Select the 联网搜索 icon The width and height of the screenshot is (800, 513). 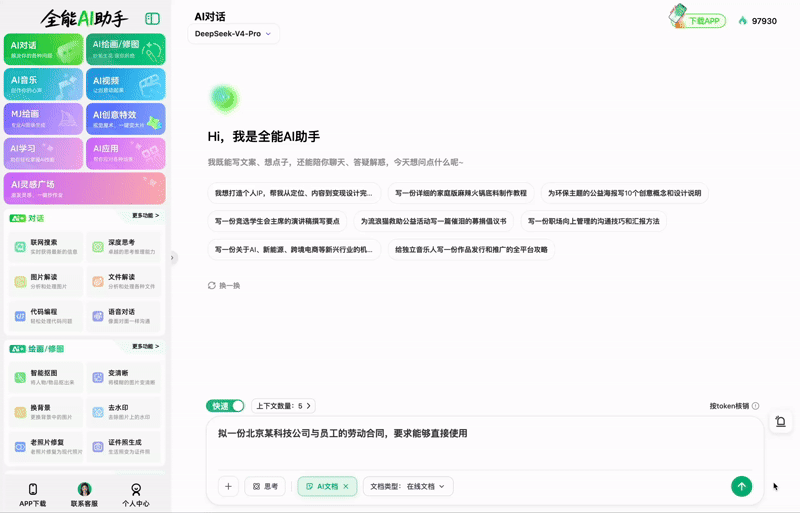20,247
